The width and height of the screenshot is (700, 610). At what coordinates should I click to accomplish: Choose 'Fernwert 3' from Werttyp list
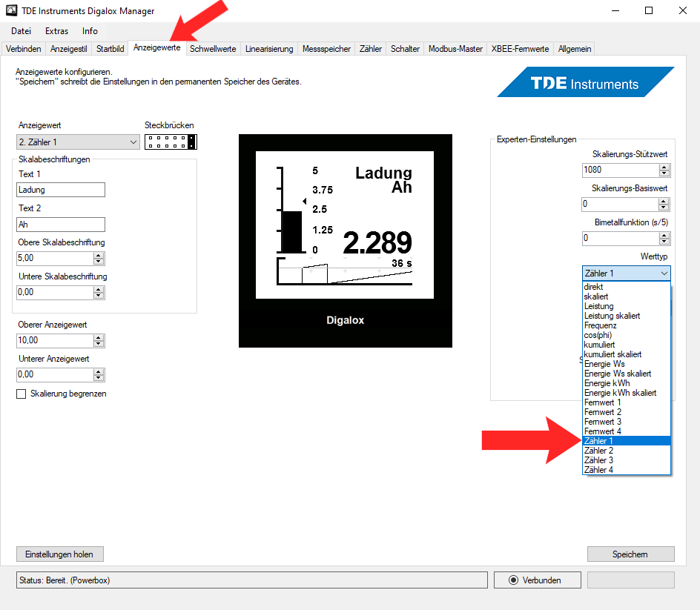point(627,422)
